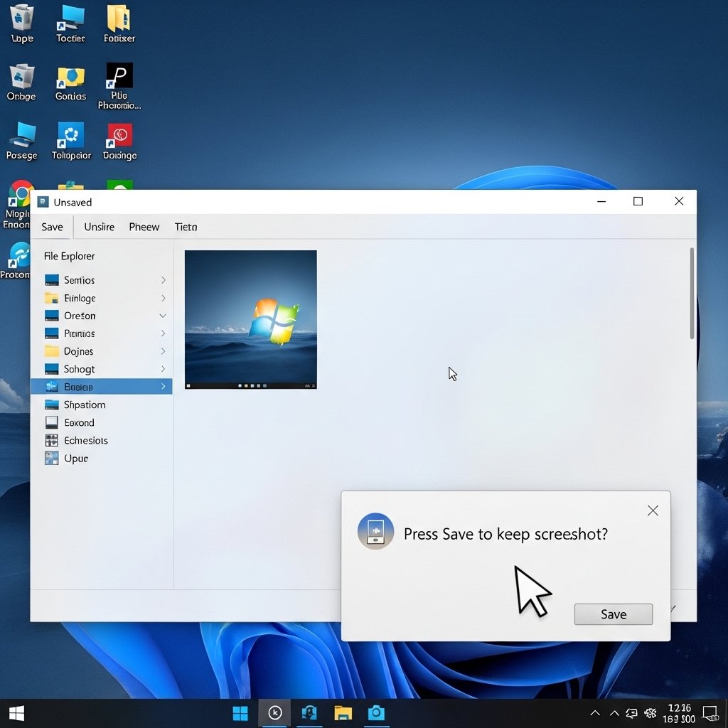Select the Windows wallpaper screenshot thumbnail
Viewport: 728px width, 728px height.
coord(250,319)
